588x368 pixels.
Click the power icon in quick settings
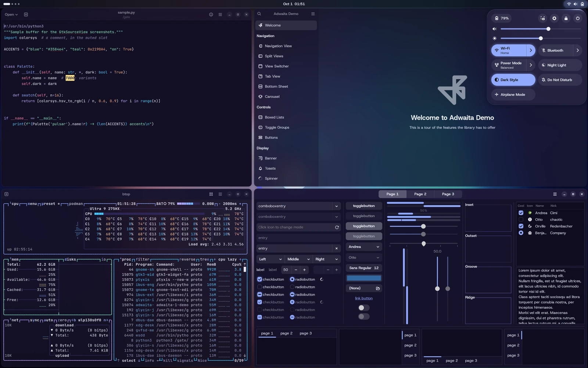click(578, 18)
